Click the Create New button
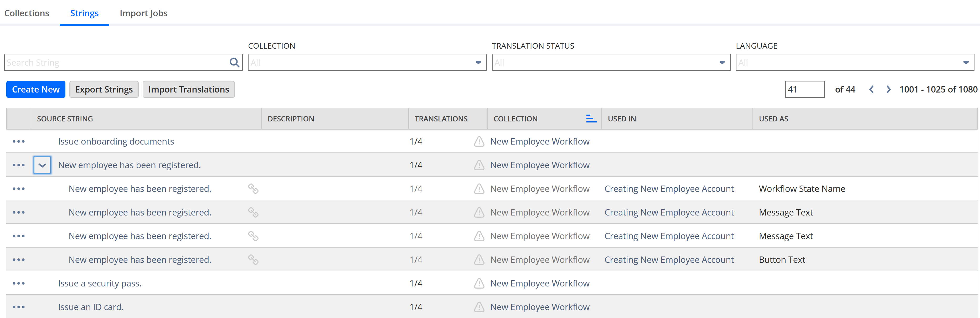Image resolution: width=980 pixels, height=318 pixels. [36, 89]
